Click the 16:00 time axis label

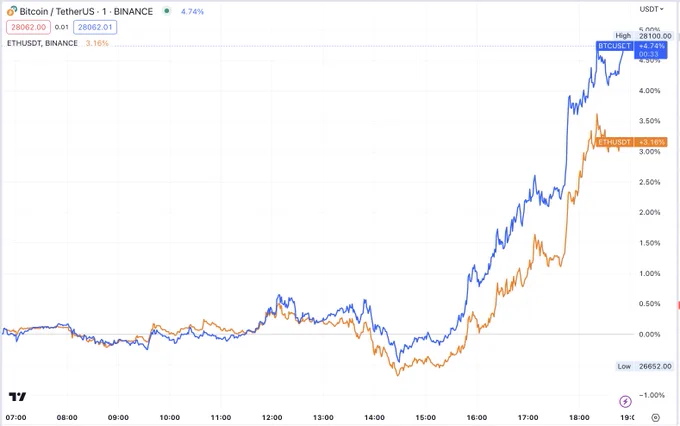point(477,417)
